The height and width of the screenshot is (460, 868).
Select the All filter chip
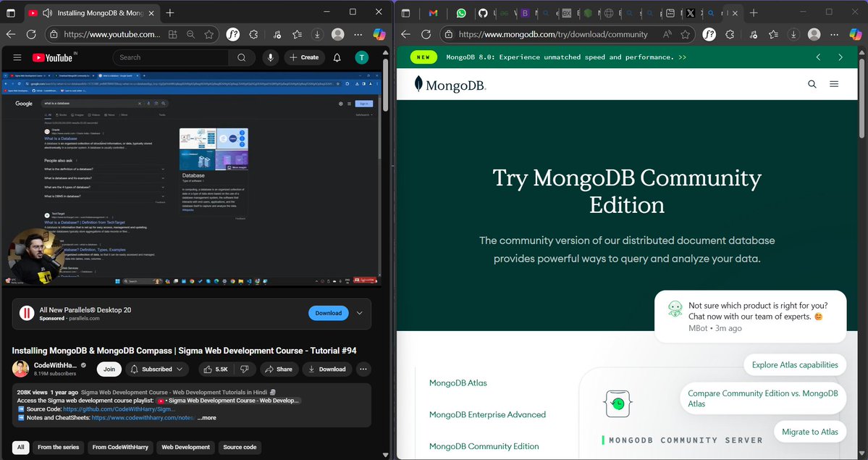[21, 447]
